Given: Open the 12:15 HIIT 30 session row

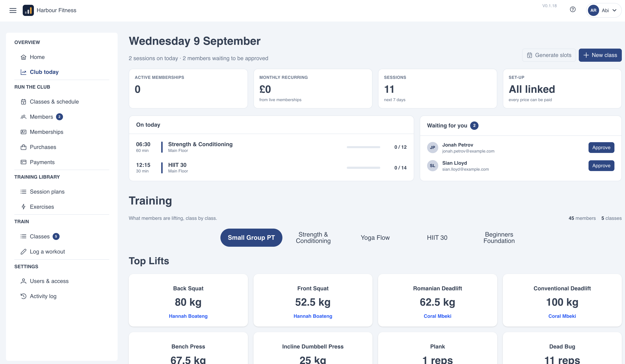Looking at the screenshot, I should tap(271, 168).
